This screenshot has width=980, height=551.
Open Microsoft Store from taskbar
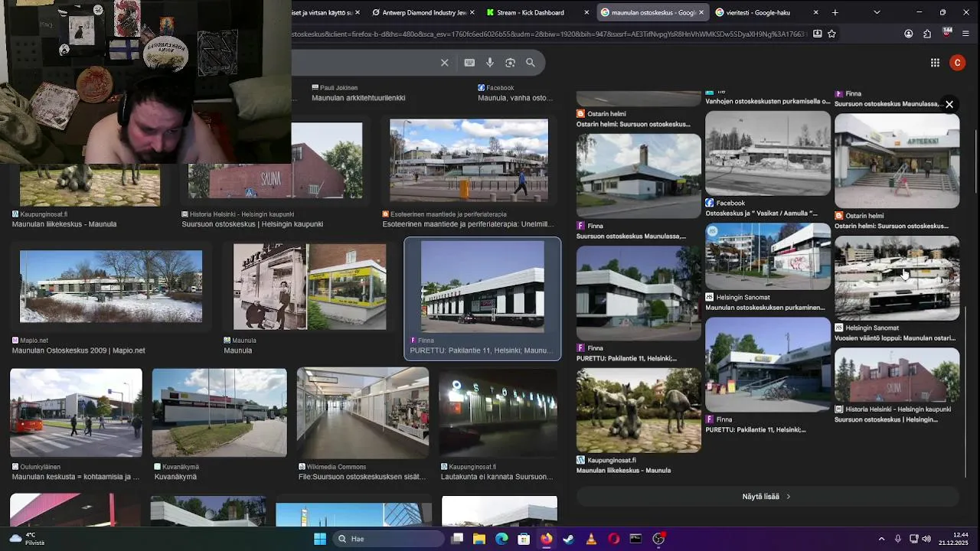[x=524, y=539]
